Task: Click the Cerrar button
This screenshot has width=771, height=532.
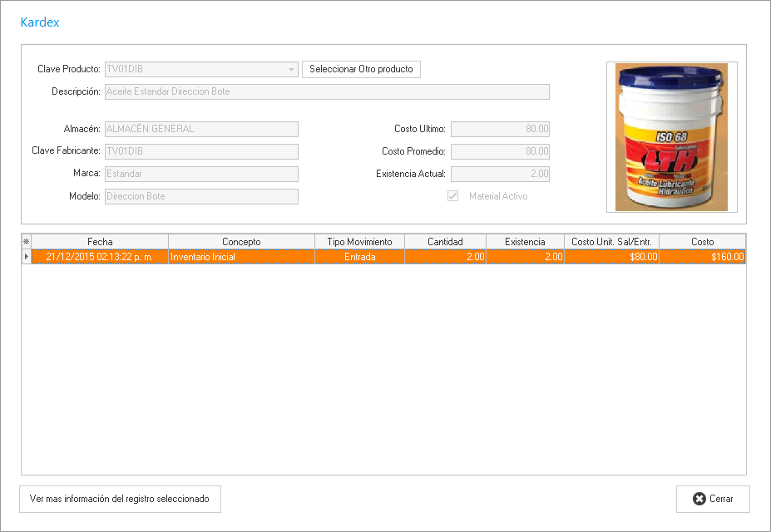Action: pyautogui.click(x=713, y=499)
